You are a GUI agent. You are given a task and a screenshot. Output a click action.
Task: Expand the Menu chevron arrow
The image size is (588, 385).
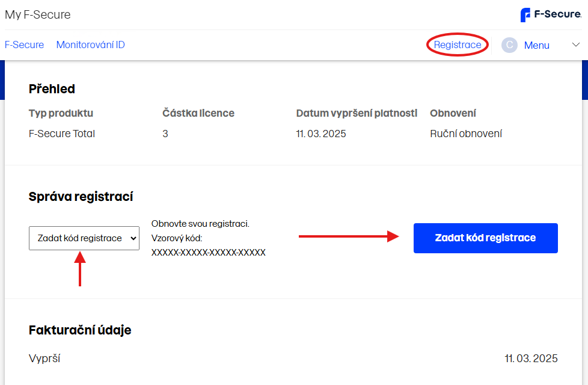click(x=575, y=45)
